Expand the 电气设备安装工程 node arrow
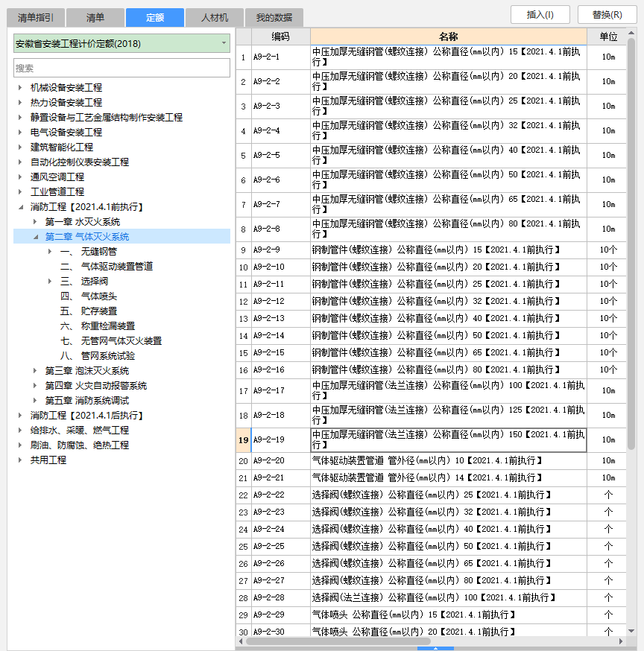Viewport: 644px width, 651px height. pyautogui.click(x=20, y=133)
